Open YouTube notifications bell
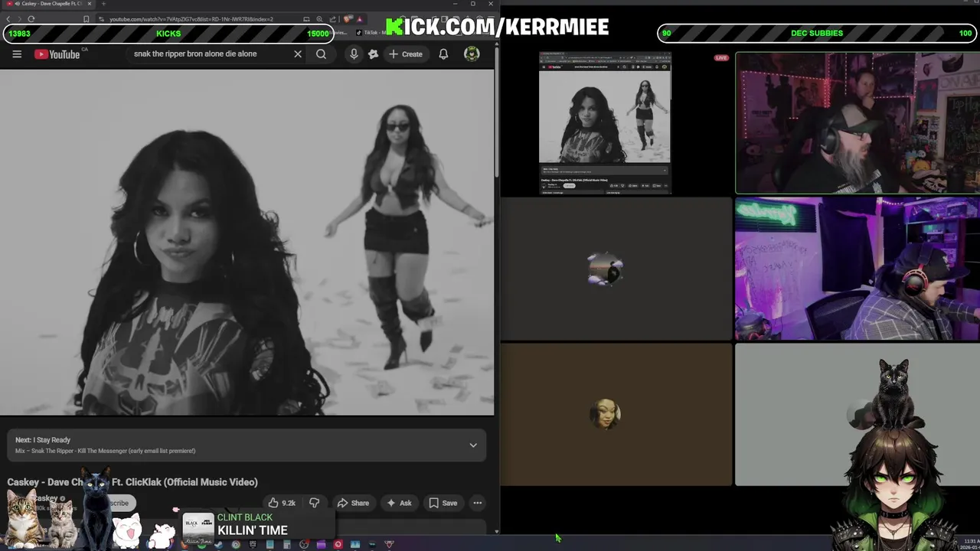 tap(443, 54)
